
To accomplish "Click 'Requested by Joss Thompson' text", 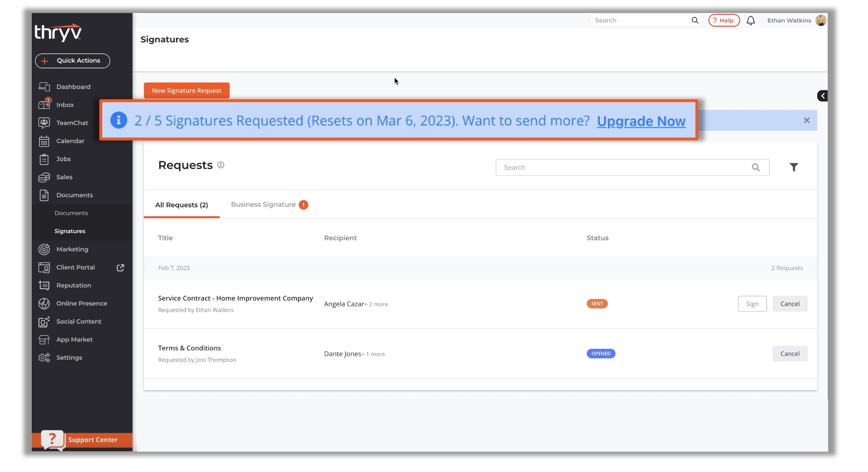I will coord(197,360).
